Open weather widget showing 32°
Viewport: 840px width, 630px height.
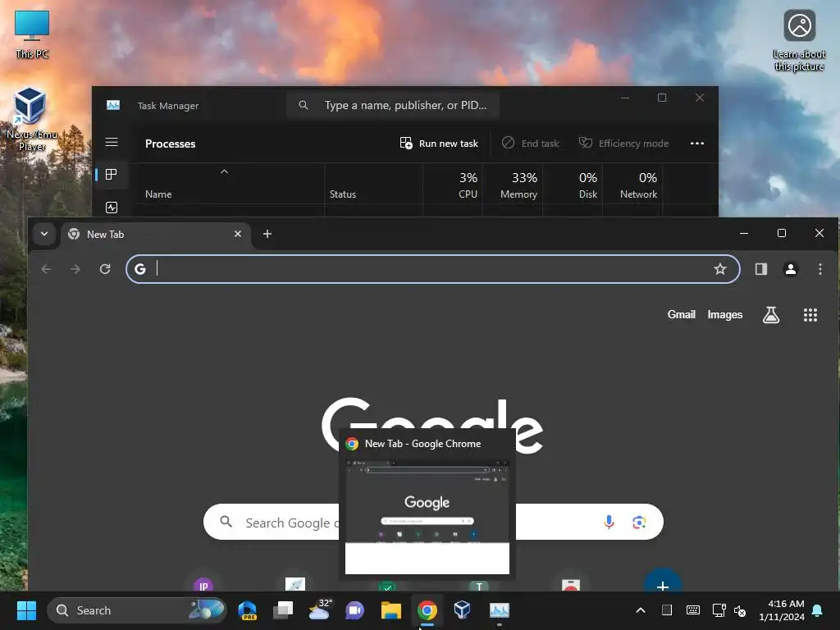320,610
